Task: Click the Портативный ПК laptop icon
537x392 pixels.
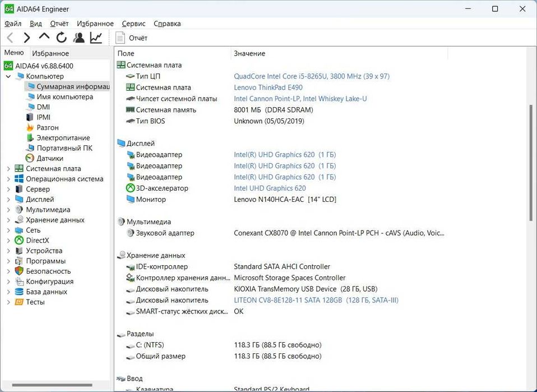Action: pyautogui.click(x=30, y=148)
